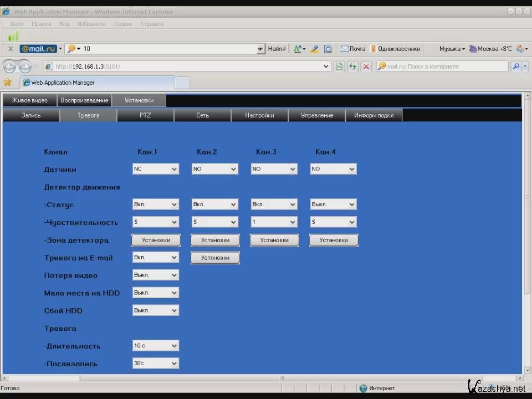The width and height of the screenshot is (532, 399).
Task: Click the Mail.ru logo button
Action: click(x=38, y=49)
